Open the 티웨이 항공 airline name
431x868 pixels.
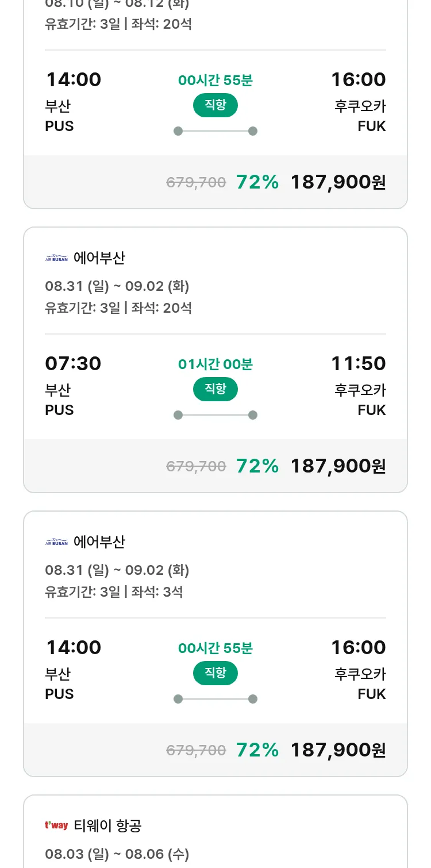pyautogui.click(x=107, y=826)
